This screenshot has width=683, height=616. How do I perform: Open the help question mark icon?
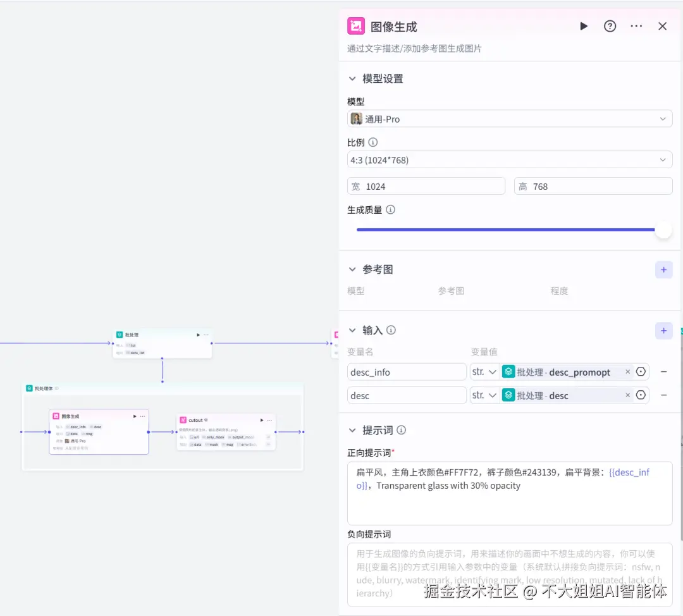(610, 26)
